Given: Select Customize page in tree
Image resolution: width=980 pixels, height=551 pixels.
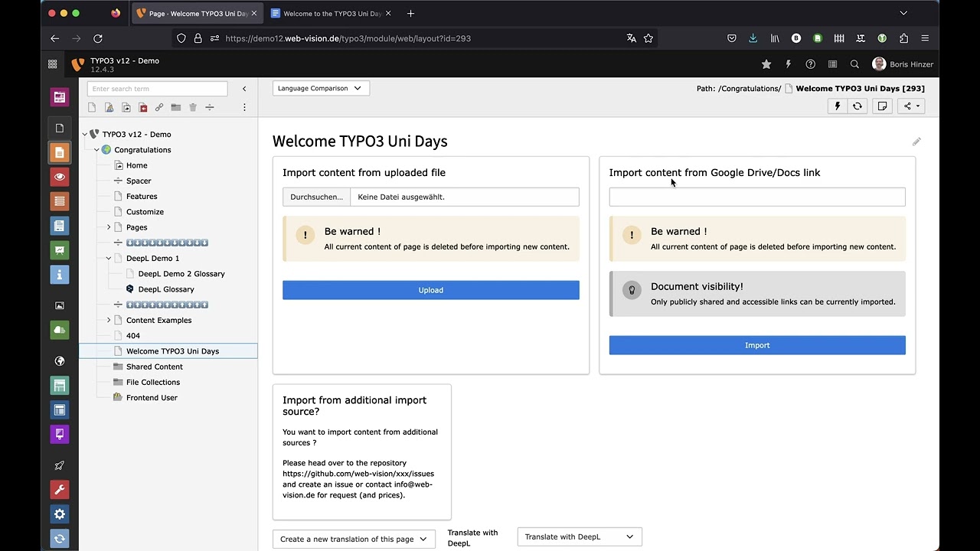Looking at the screenshot, I should [145, 212].
